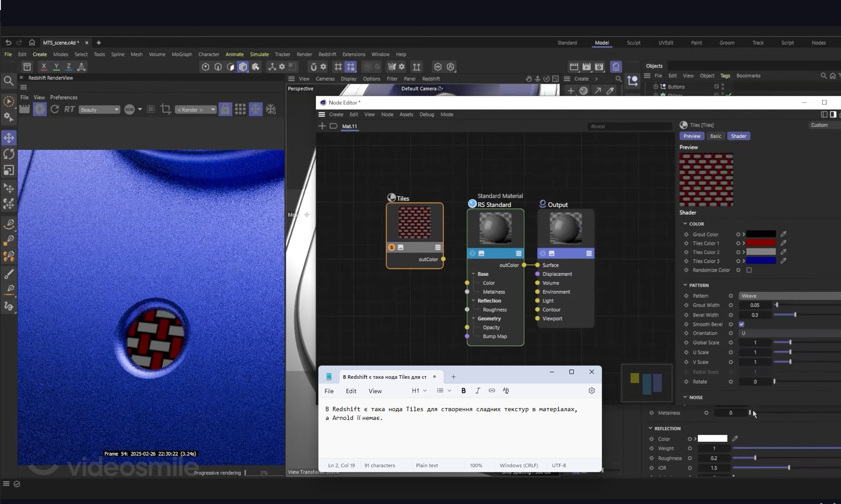Collapse the COLOR section

[x=686, y=224]
